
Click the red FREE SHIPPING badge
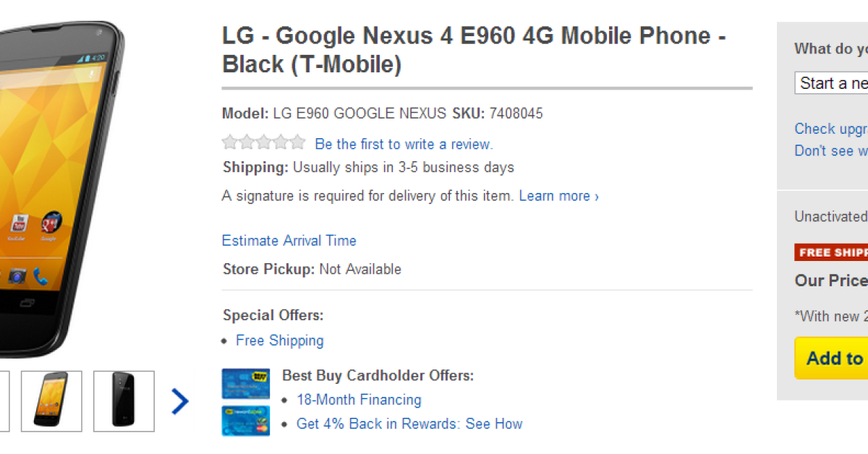tap(831, 252)
